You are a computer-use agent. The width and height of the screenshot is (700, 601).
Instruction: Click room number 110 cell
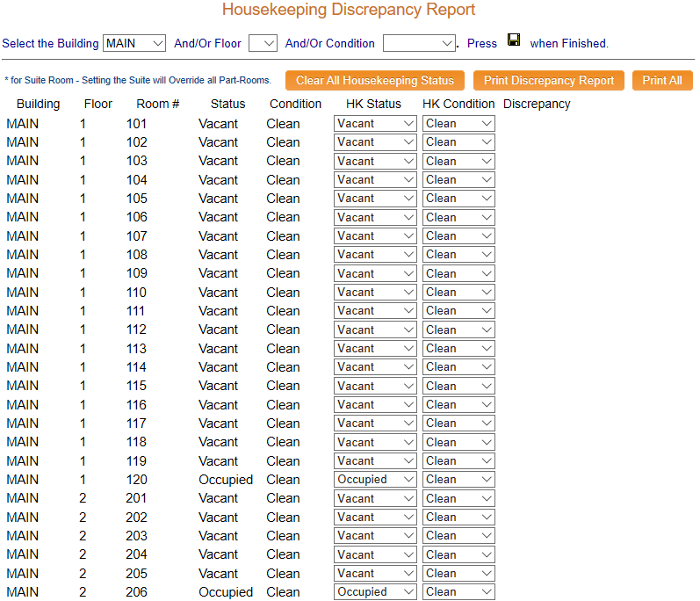point(137,293)
